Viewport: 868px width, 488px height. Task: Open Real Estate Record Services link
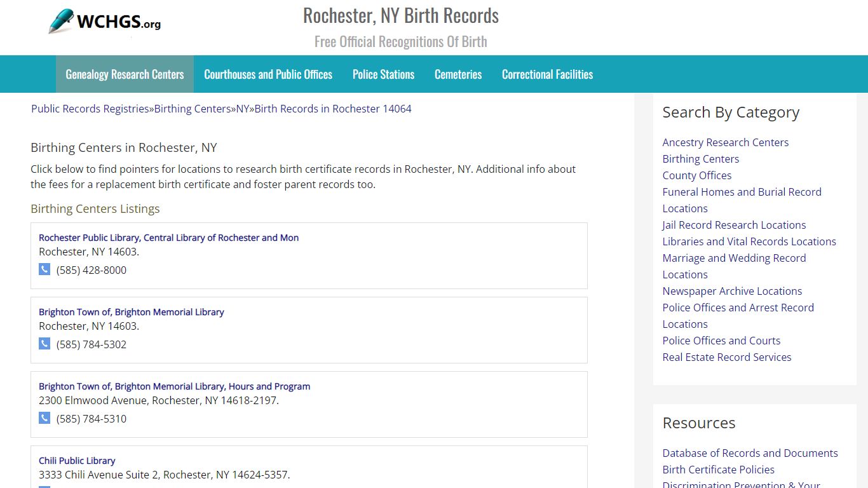click(727, 357)
